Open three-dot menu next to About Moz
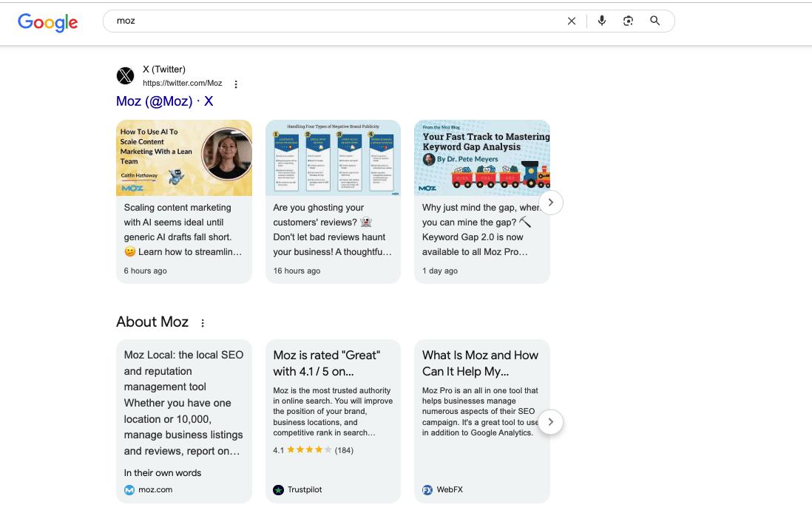 click(x=203, y=323)
